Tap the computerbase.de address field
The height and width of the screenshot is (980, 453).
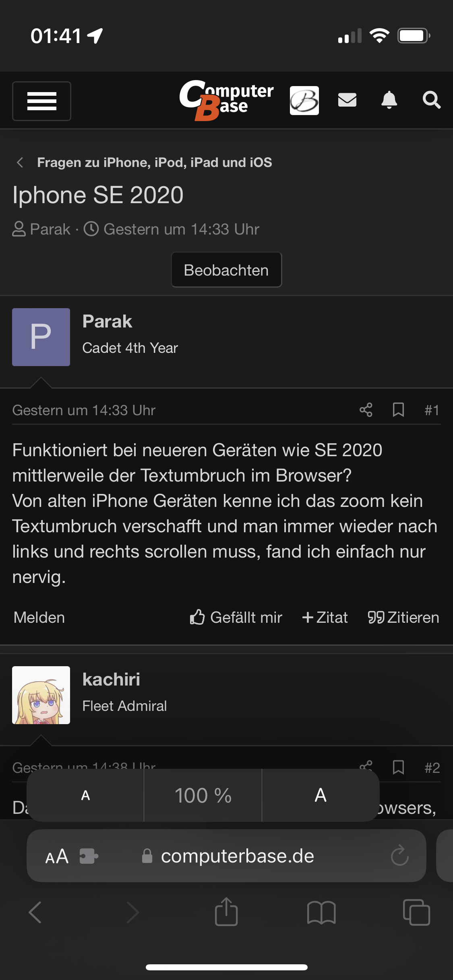(x=226, y=856)
